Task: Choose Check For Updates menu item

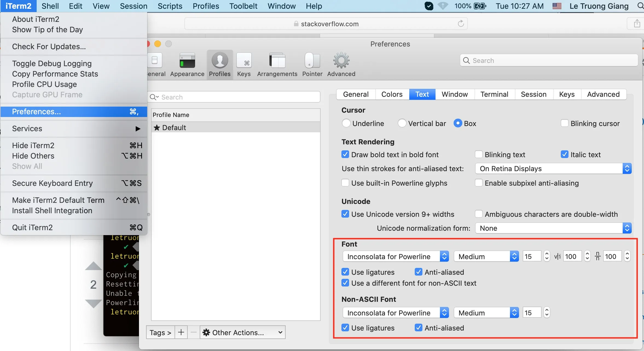Action: click(x=49, y=46)
